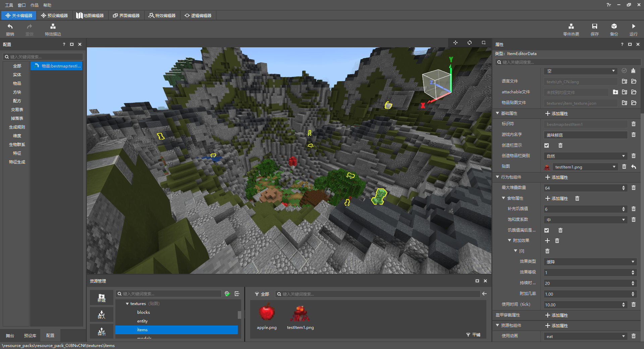Click the 游戏内名字 text field

point(585,135)
